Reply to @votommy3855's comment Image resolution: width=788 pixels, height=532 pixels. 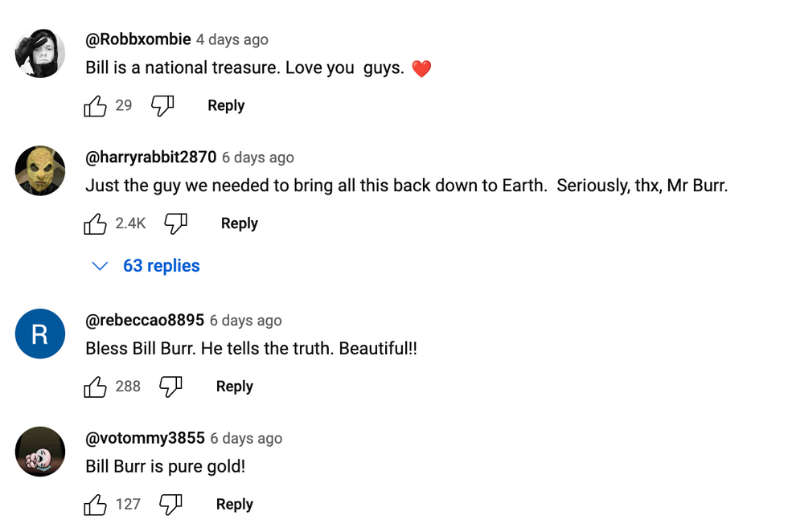235,505
